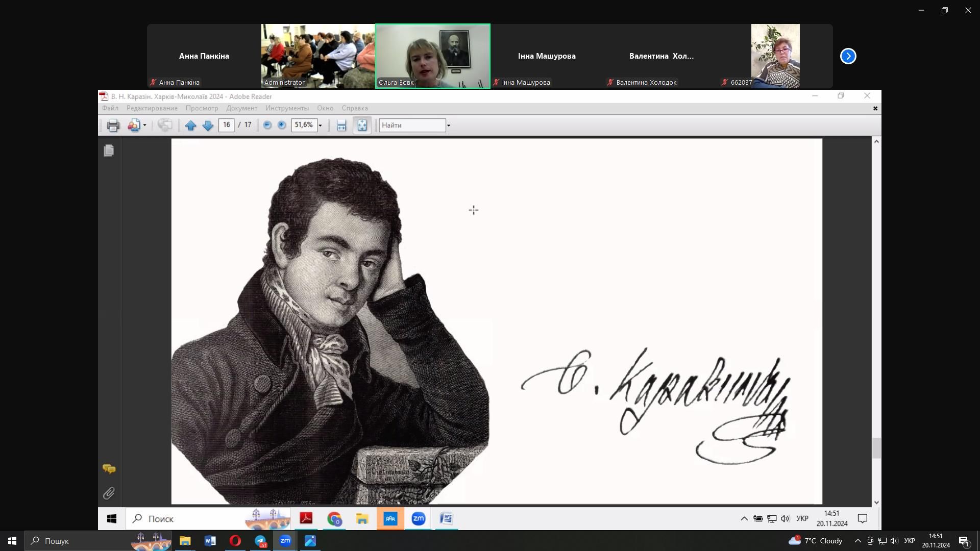This screenshot has width=980, height=551.
Task: Open the zoom level dropdown arrow
Action: pyautogui.click(x=321, y=126)
